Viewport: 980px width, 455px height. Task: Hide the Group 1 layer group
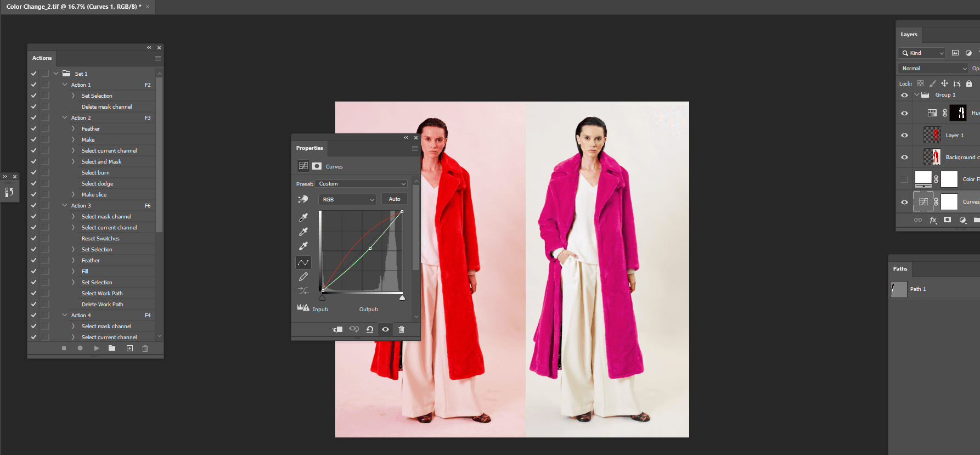[904, 95]
